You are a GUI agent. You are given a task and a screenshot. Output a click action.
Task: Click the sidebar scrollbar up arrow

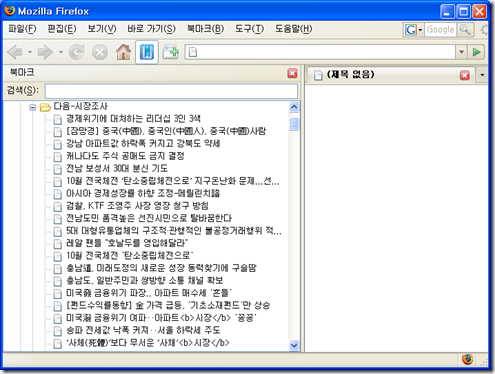294,107
